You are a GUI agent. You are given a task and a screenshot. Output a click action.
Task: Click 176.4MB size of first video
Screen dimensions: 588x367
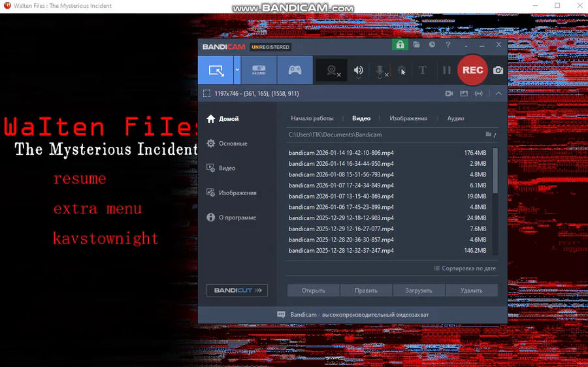475,153
